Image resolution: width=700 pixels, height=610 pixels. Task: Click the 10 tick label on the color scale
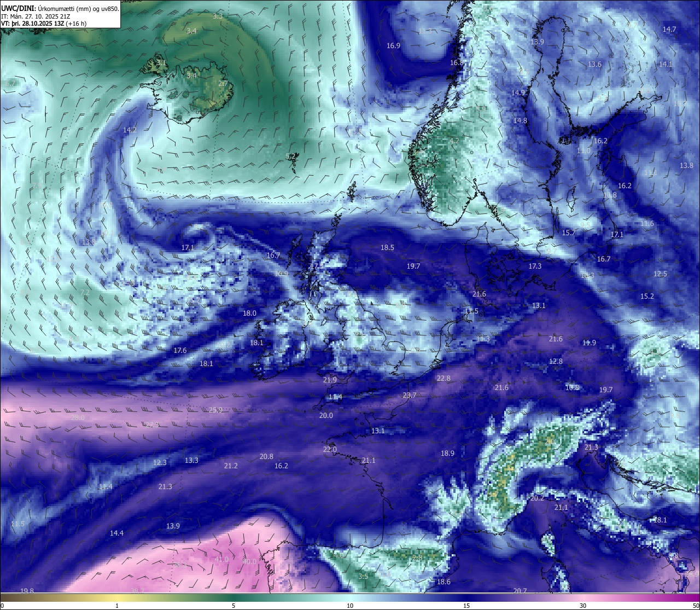350,606
